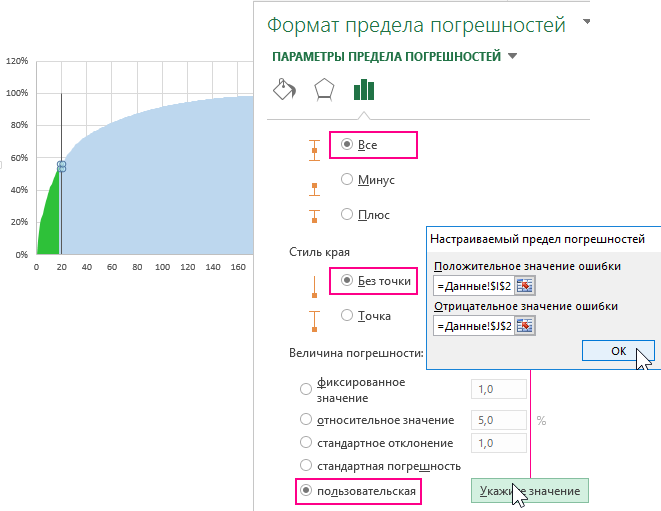Click the "Укажите значение" button
Image resolution: width=661 pixels, height=511 pixels.
[529, 491]
